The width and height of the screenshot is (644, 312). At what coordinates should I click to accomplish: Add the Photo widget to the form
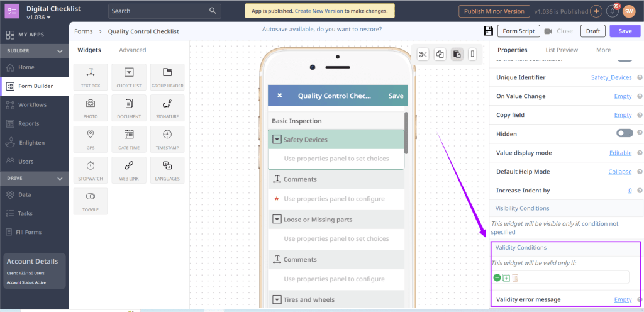pyautogui.click(x=91, y=107)
